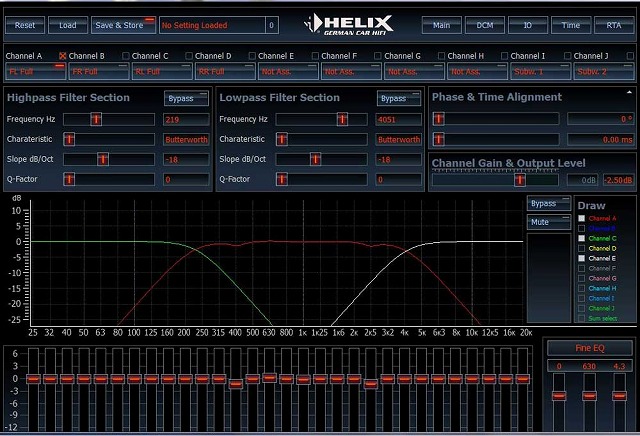Select the Subw. 1 channel

pyautogui.click(x=540, y=71)
